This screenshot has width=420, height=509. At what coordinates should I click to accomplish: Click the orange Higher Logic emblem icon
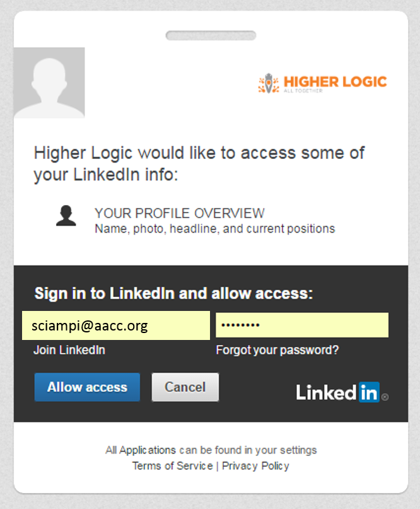click(x=269, y=84)
